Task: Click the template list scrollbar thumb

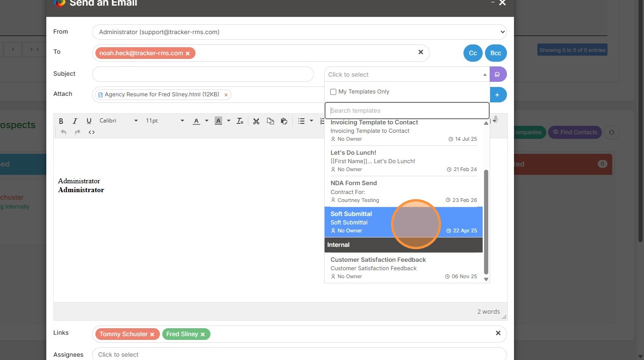Action: (486, 222)
